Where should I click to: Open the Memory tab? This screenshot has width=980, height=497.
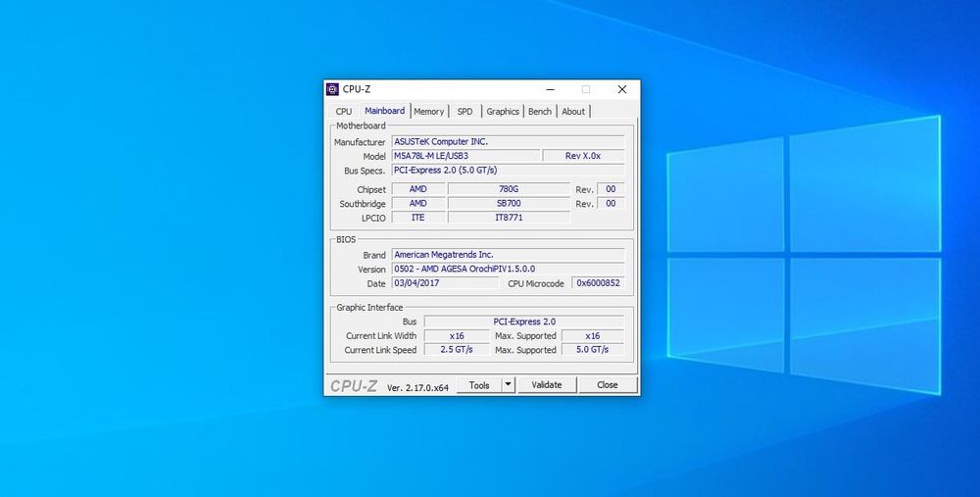coord(429,112)
